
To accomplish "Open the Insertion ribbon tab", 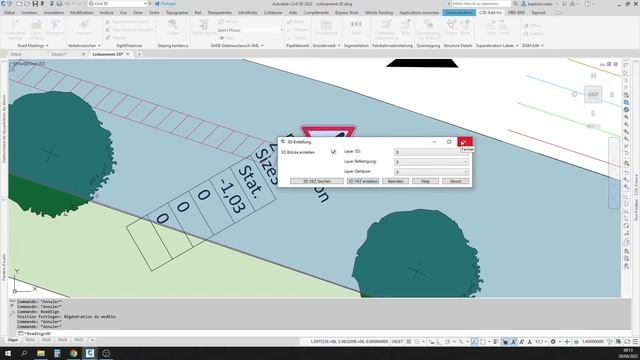I will (29, 13).
